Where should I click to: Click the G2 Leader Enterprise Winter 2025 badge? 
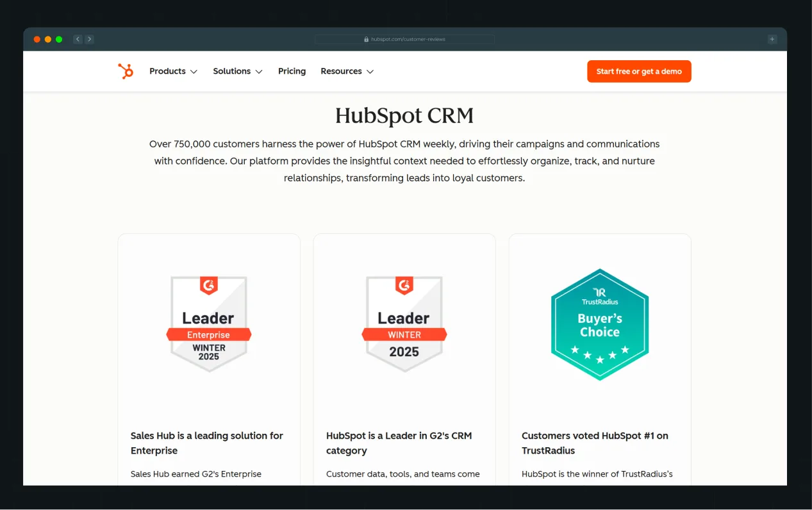click(x=209, y=324)
